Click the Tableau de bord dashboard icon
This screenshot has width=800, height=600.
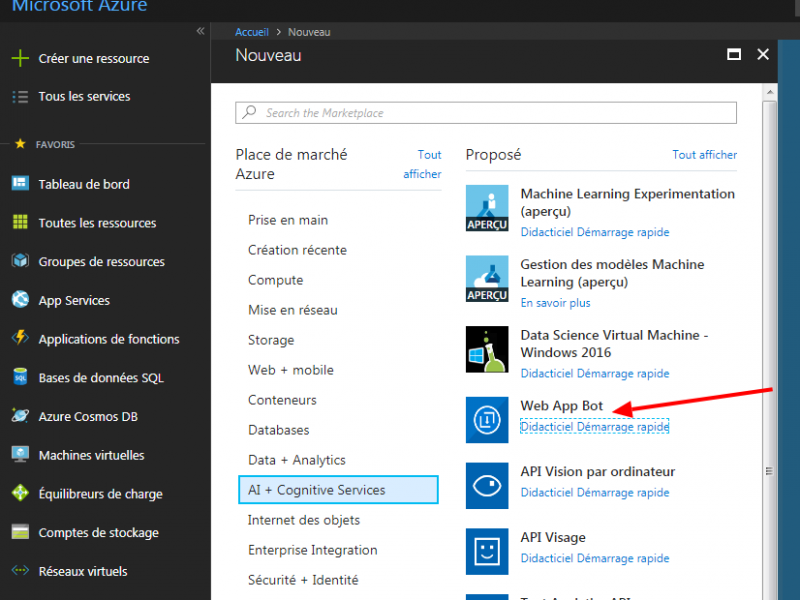click(x=20, y=183)
